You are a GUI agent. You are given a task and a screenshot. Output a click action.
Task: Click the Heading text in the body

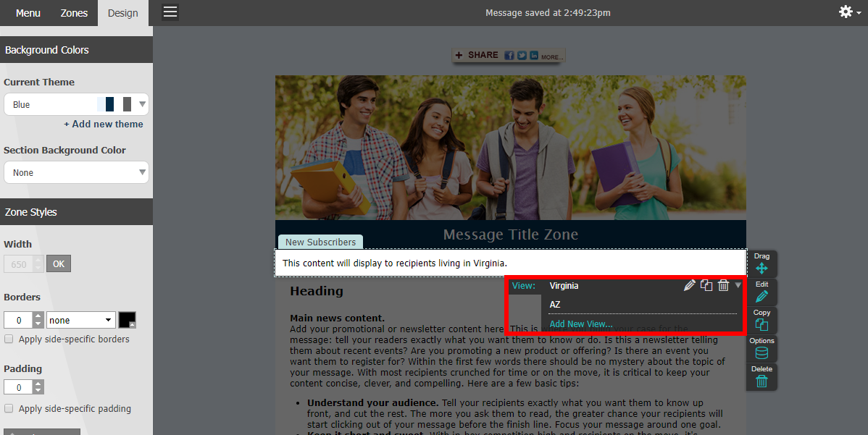tap(316, 291)
